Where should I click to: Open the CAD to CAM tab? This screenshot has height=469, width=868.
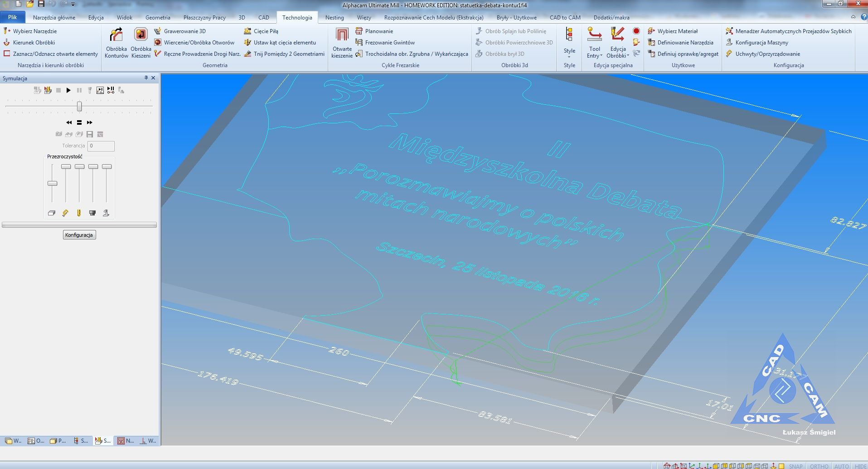click(x=565, y=17)
